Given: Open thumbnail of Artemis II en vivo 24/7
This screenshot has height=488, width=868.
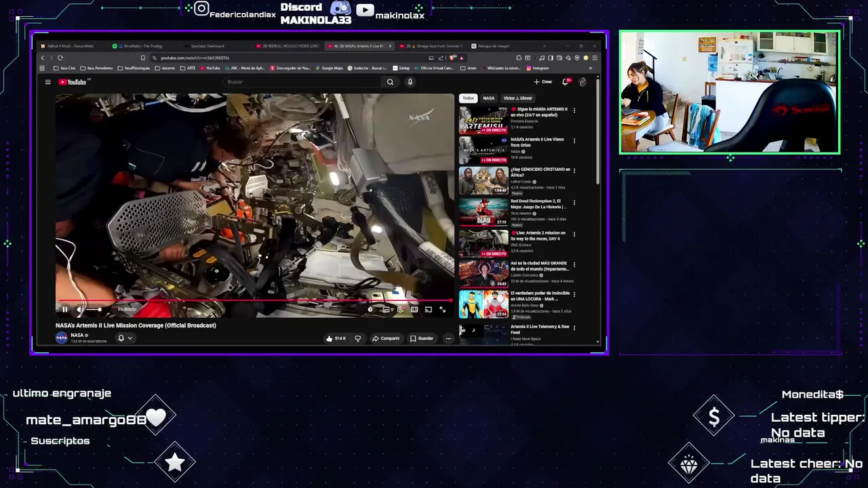Looking at the screenshot, I should click(484, 120).
